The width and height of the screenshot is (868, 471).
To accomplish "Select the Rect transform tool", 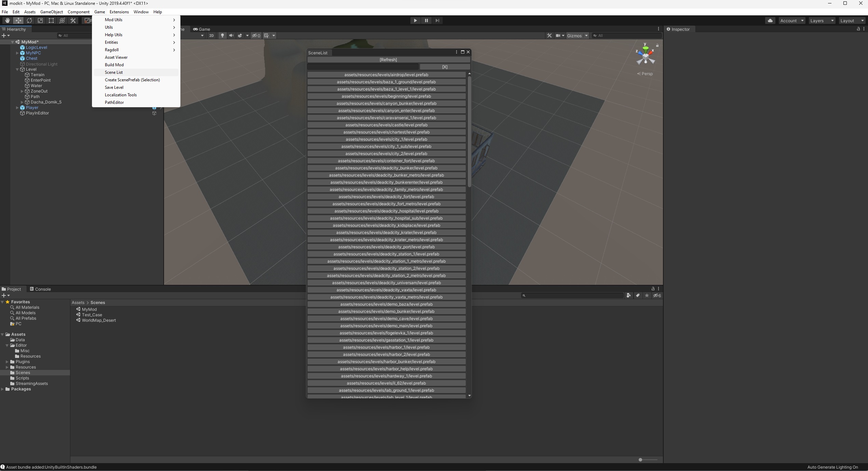I will (51, 20).
